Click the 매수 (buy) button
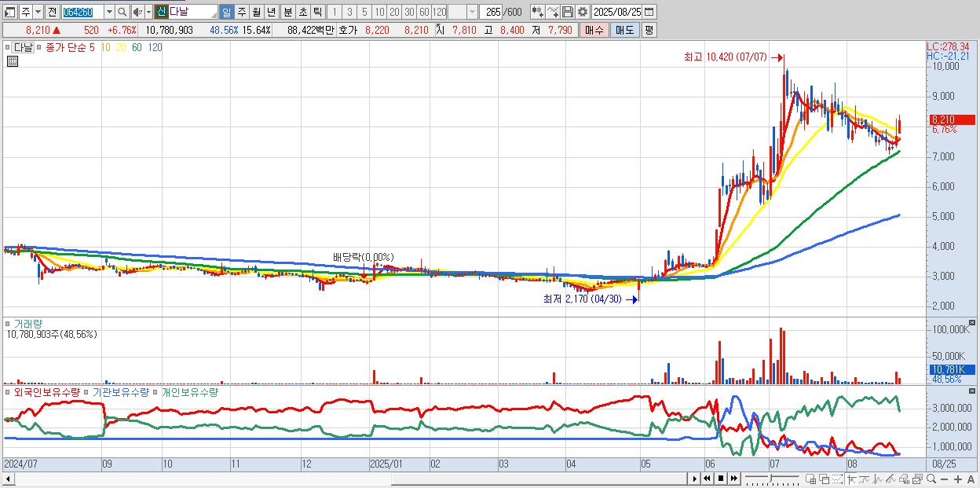Screen dimensions: 980x488 (594, 30)
